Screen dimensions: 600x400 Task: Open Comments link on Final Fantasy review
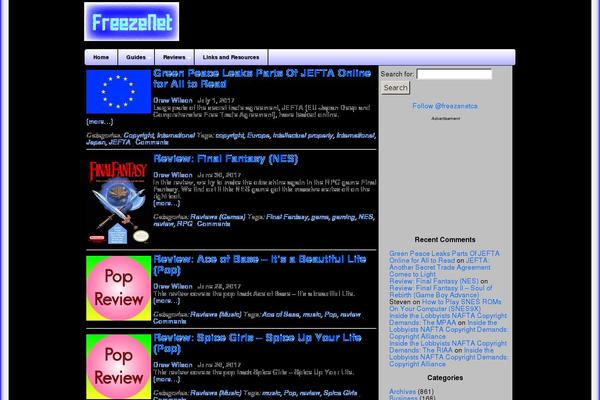click(214, 224)
